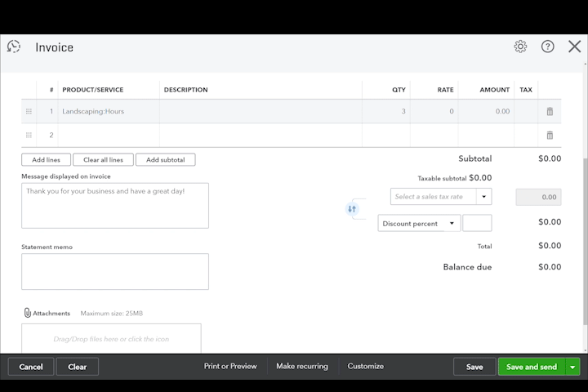The height and width of the screenshot is (392, 588).
Task: Open the invoice settings gear
Action: (520, 47)
